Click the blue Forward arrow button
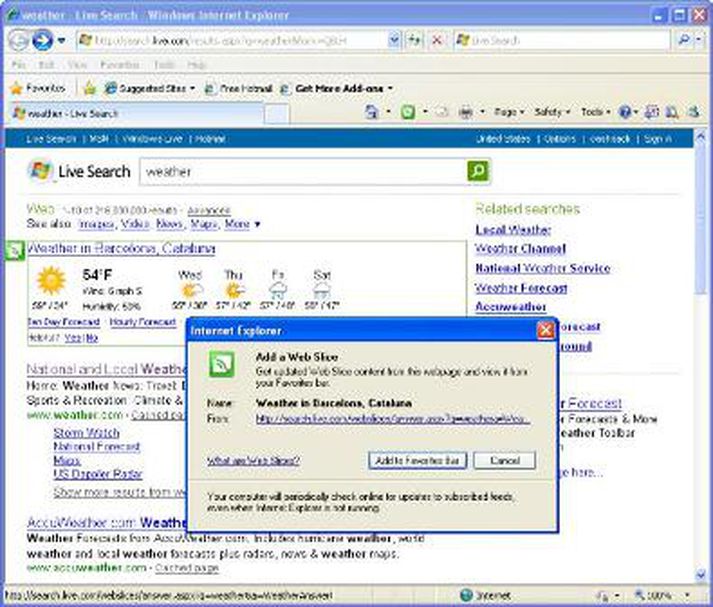This screenshot has height=607, width=713. point(42,40)
